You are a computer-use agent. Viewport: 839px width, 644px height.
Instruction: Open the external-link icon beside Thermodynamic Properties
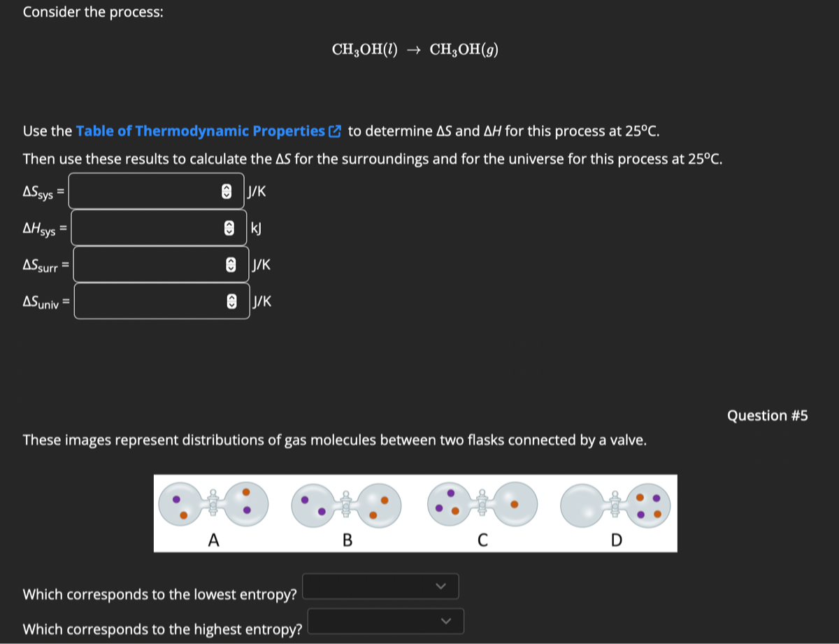(334, 130)
